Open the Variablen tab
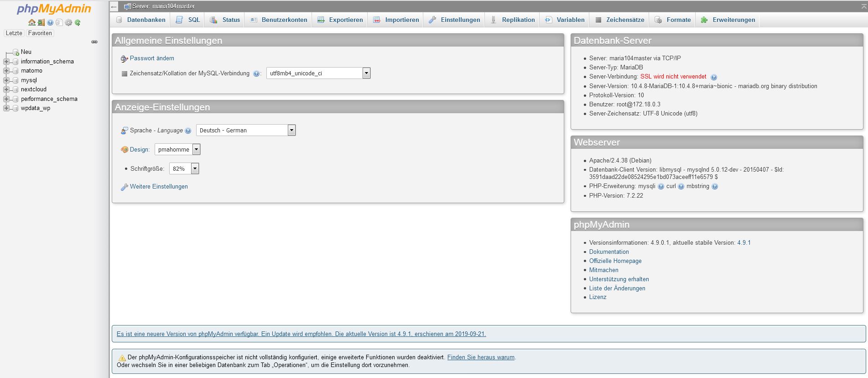This screenshot has width=868, height=378. (x=565, y=20)
